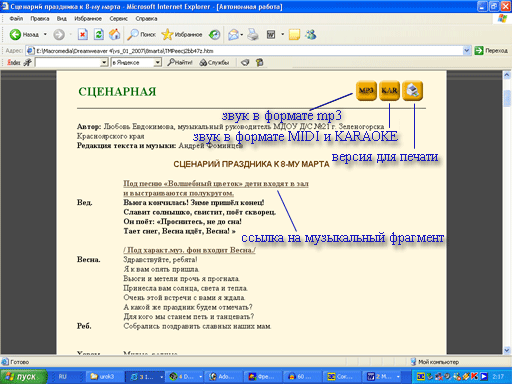Open the Справка menu
The width and height of the screenshot is (512, 384).
coord(146,19)
